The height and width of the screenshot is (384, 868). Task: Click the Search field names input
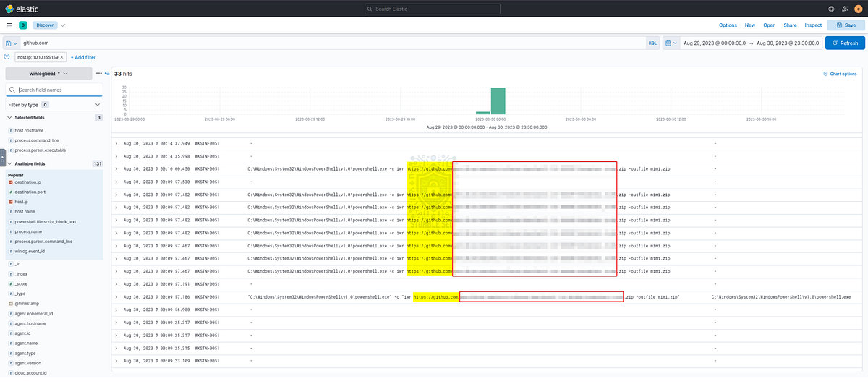[x=54, y=90]
